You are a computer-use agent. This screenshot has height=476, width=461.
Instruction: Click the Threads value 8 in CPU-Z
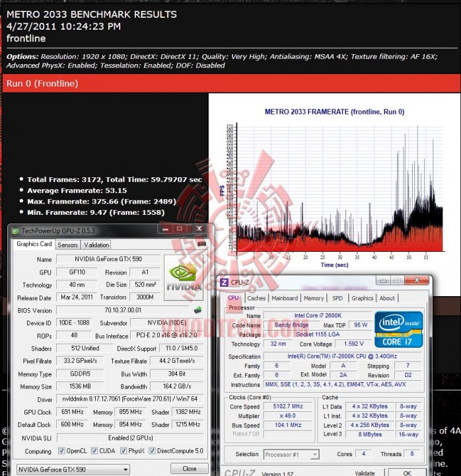coord(412,454)
